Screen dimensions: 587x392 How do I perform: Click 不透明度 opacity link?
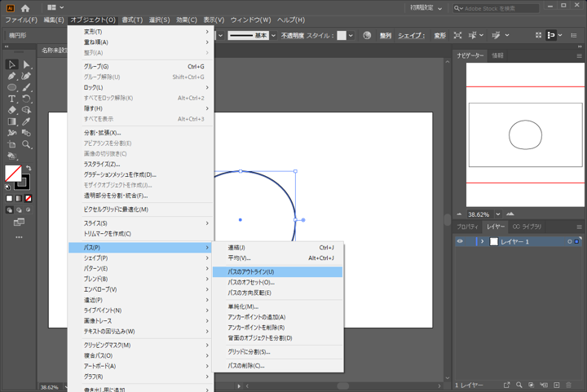[293, 36]
